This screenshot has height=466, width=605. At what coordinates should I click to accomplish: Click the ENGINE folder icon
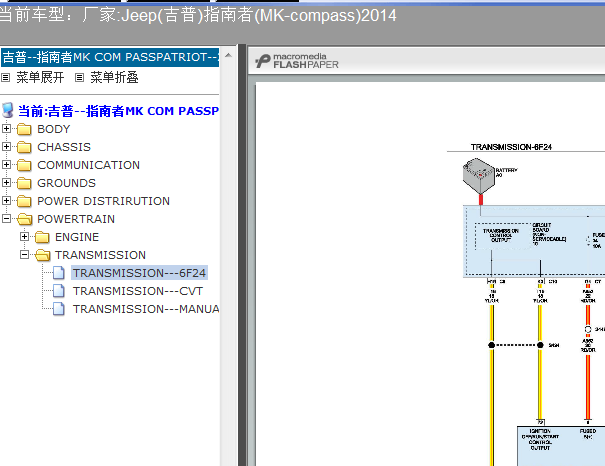[x=42, y=237]
